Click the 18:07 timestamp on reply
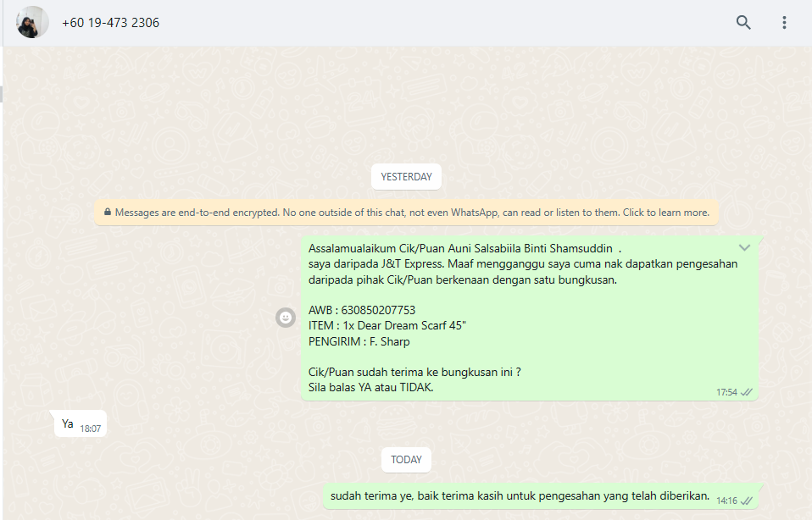This screenshot has height=520, width=812. click(x=91, y=429)
